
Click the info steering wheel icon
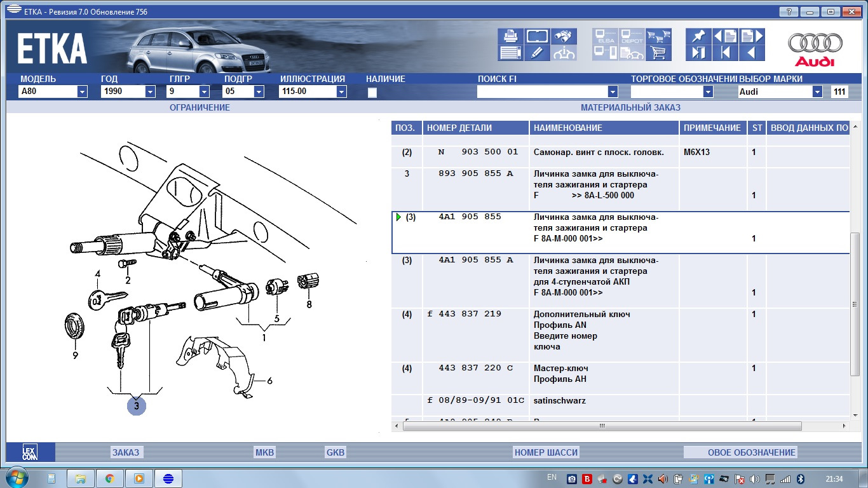[564, 53]
